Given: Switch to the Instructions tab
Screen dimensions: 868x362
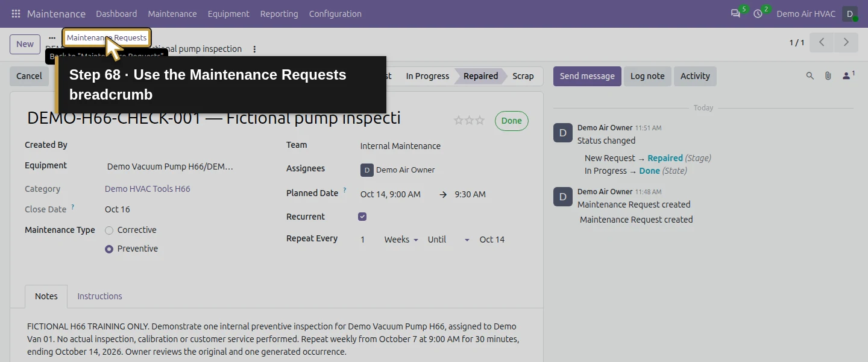Looking at the screenshot, I should click(99, 296).
